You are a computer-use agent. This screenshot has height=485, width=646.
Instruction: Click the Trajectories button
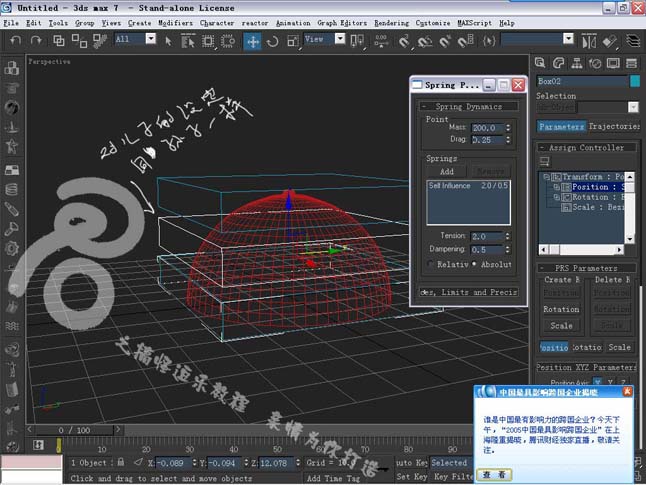pyautogui.click(x=614, y=127)
